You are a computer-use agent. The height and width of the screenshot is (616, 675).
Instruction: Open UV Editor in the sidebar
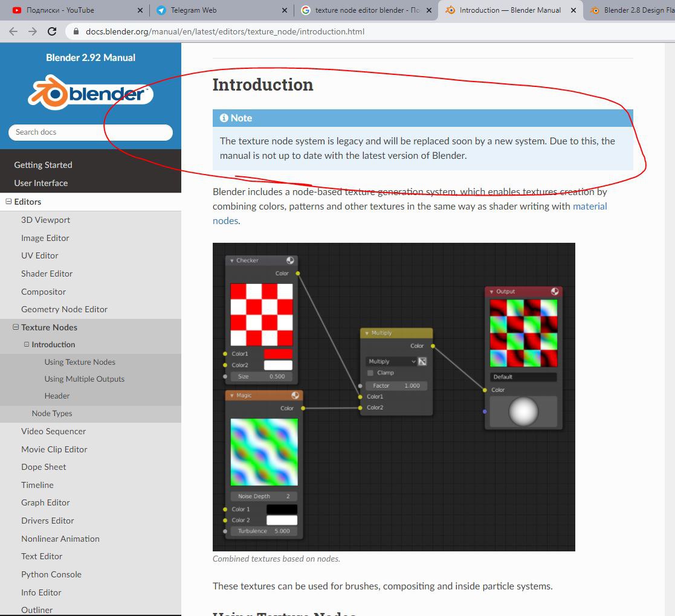40,255
